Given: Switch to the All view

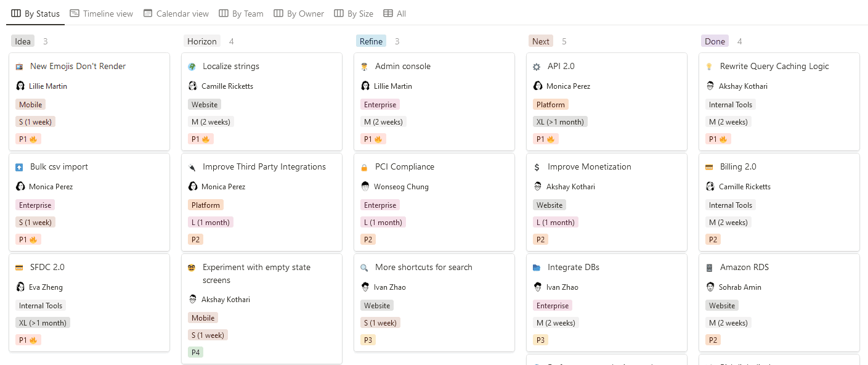Looking at the screenshot, I should (x=394, y=12).
